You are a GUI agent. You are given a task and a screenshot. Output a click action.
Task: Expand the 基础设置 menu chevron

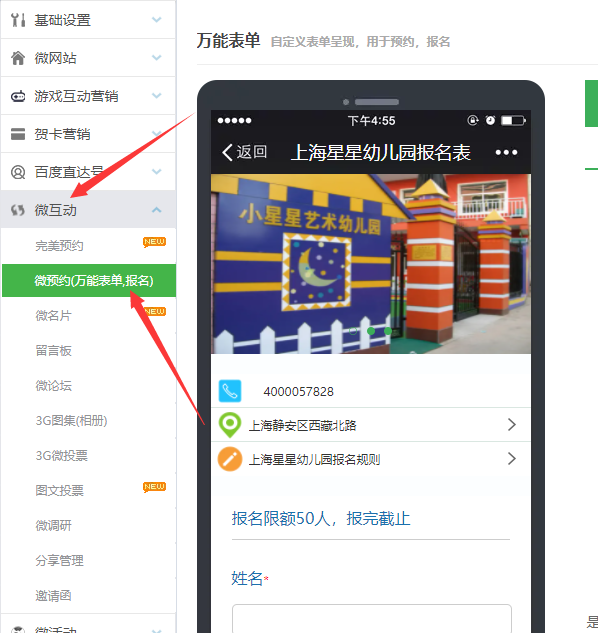pyautogui.click(x=156, y=19)
